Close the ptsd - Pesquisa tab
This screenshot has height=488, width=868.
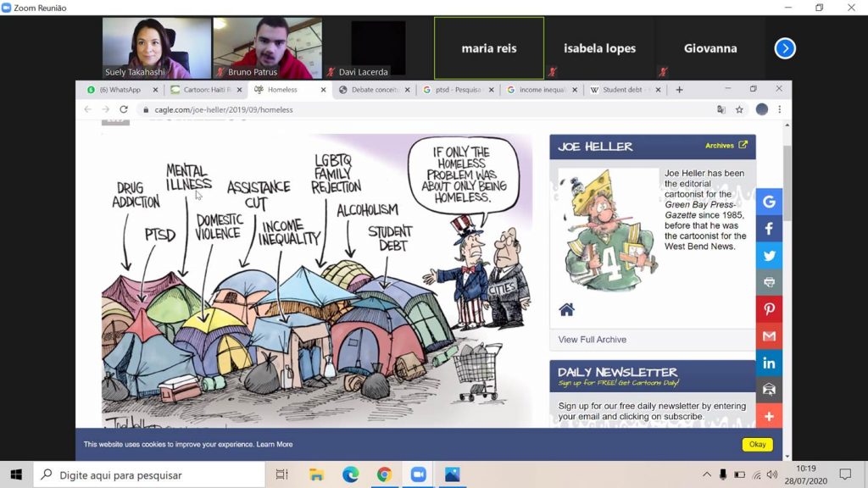coord(491,90)
